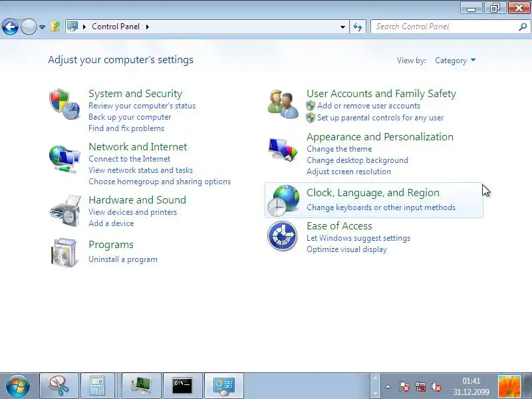Viewport: 532px width, 399px height.
Task: Click the muted volume tray icon
Action: 436,386
